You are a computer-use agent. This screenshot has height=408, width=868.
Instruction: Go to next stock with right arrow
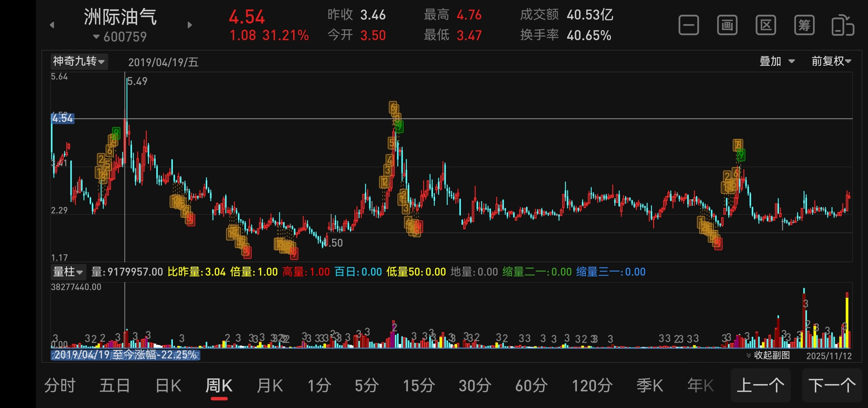point(190,25)
